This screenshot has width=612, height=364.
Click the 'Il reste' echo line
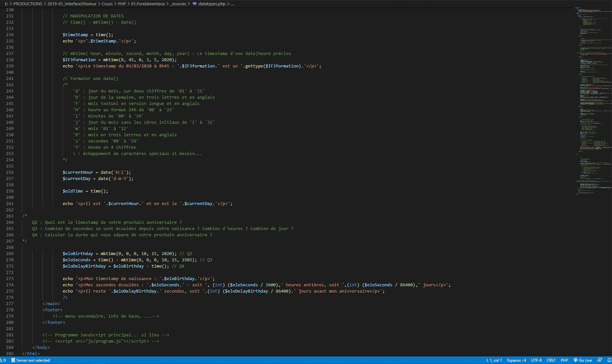pos(223,291)
